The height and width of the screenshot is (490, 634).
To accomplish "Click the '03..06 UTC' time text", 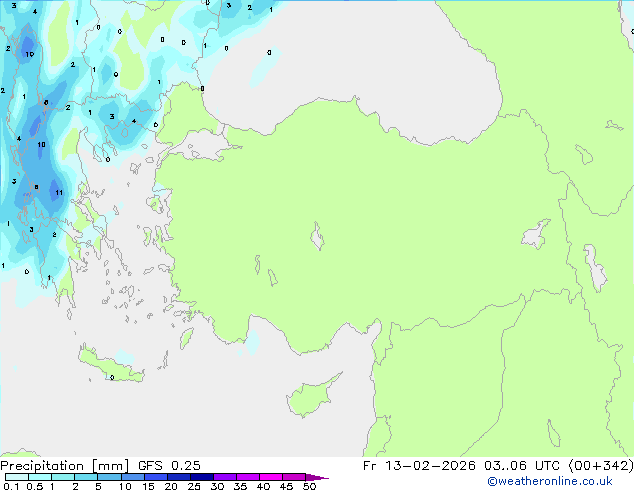I will [522, 466].
